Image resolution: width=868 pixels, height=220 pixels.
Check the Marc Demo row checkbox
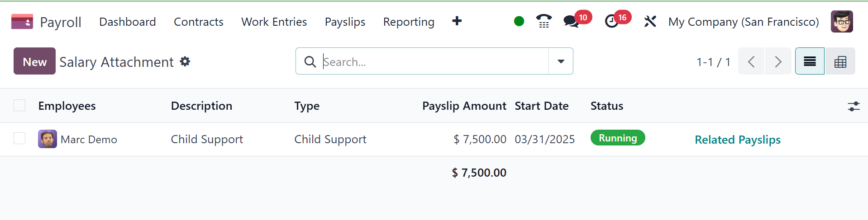[x=19, y=139]
